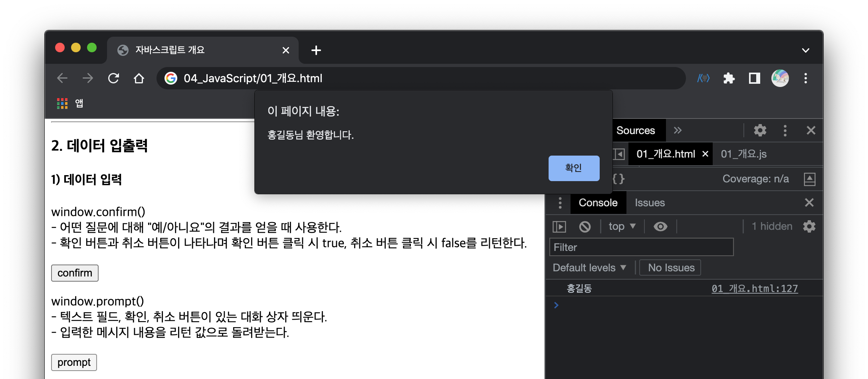Close the 자바스크립트 개요 tab
The image size is (868, 379).
(x=286, y=50)
